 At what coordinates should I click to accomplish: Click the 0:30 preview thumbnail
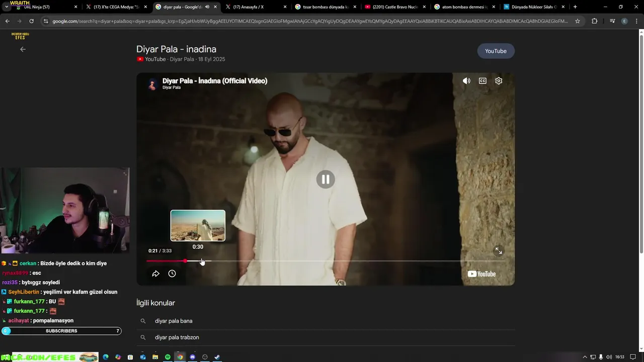(198, 226)
